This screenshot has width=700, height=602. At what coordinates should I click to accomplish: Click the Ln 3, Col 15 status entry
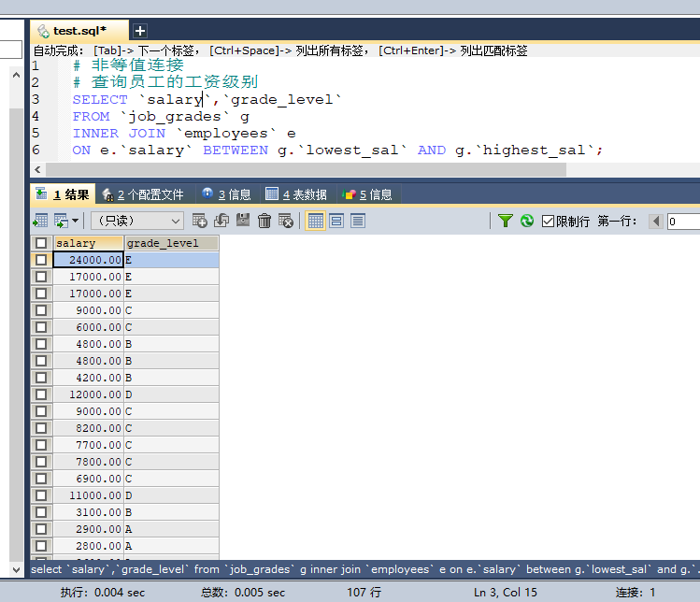click(506, 593)
